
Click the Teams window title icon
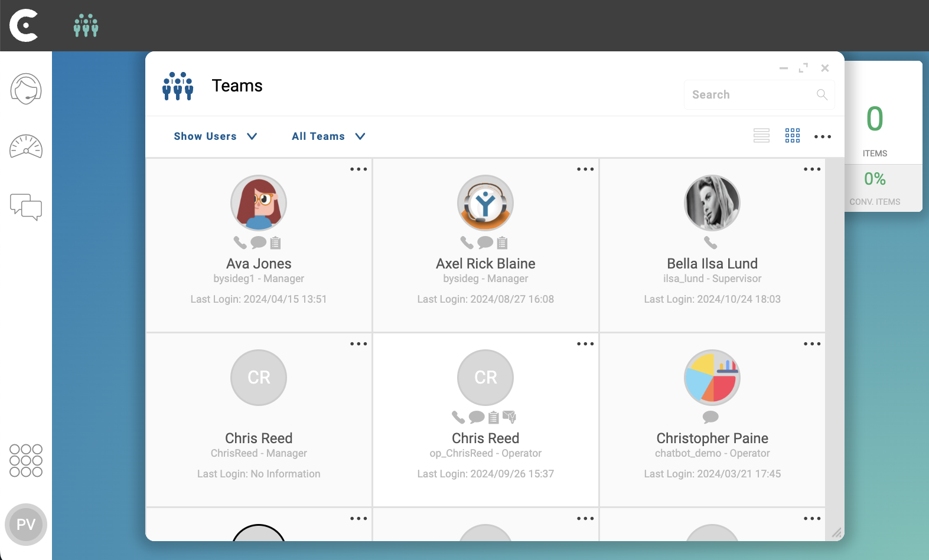click(x=178, y=86)
